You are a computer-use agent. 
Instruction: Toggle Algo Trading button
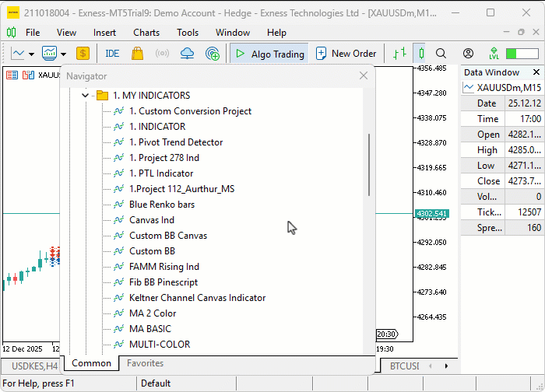tap(269, 54)
